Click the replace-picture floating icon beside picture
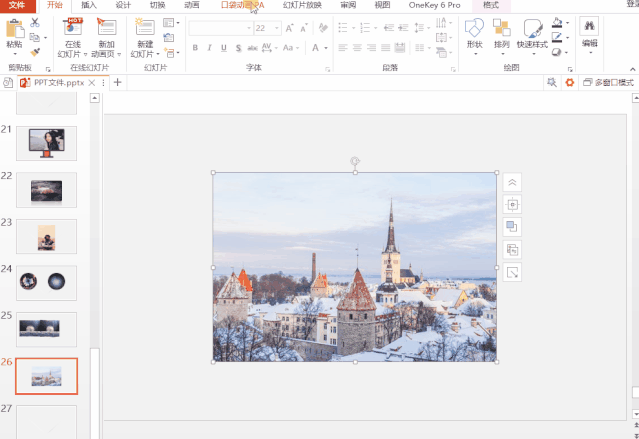The image size is (639, 439). point(512,249)
